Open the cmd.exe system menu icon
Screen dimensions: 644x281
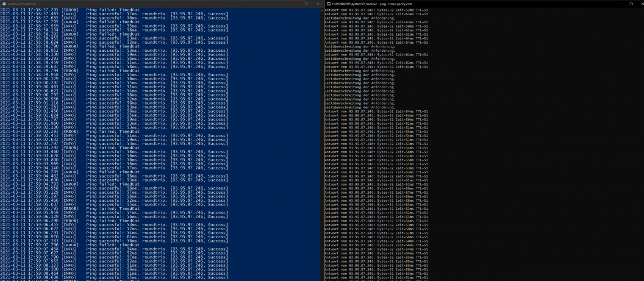tap(328, 4)
